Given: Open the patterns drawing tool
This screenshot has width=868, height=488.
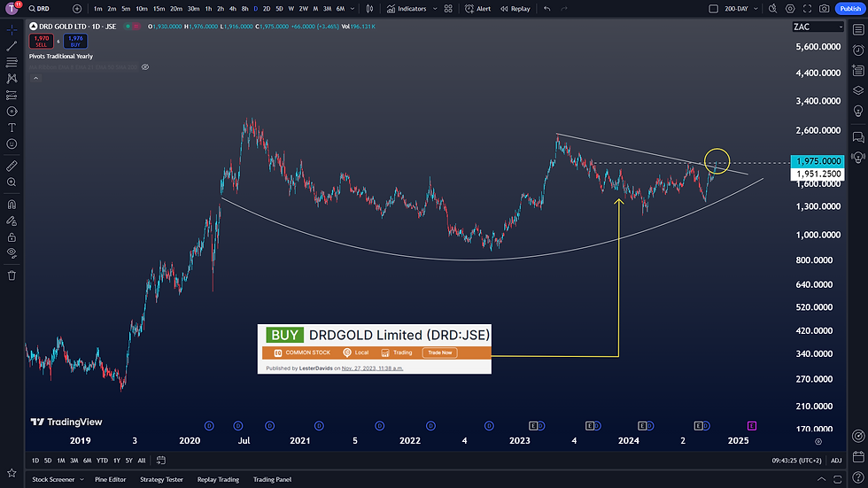Looking at the screenshot, I should click(x=12, y=79).
